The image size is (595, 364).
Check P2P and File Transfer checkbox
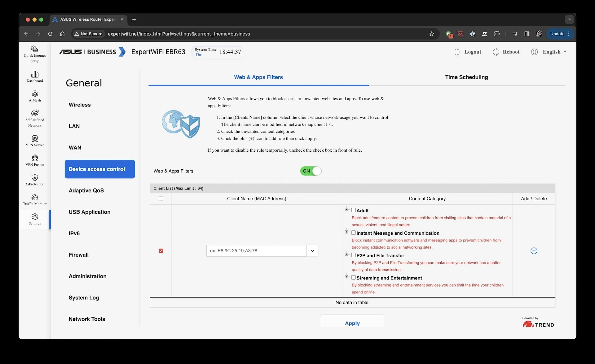[x=353, y=255]
